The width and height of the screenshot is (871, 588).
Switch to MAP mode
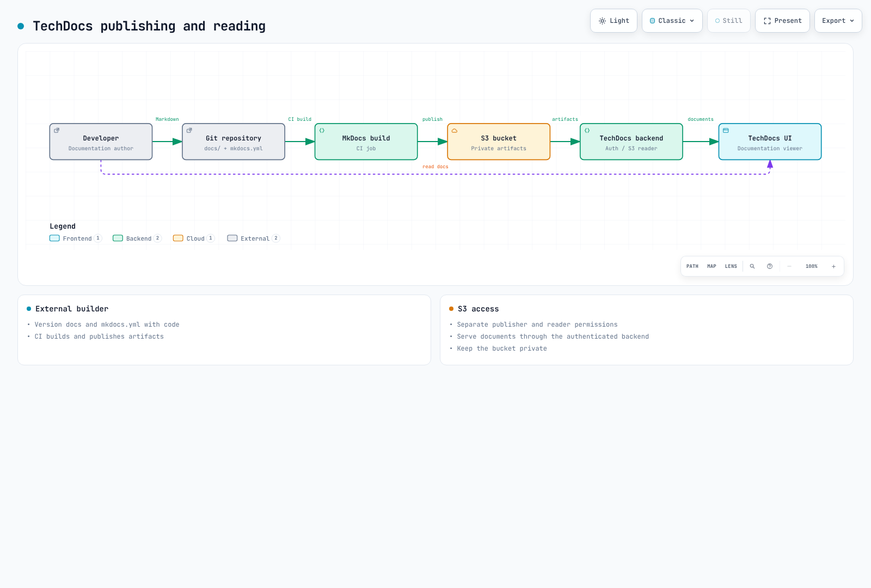pos(711,266)
